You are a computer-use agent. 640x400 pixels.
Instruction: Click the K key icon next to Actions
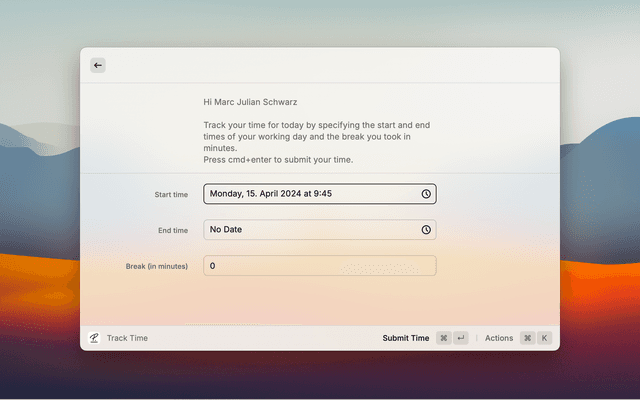[x=544, y=338]
